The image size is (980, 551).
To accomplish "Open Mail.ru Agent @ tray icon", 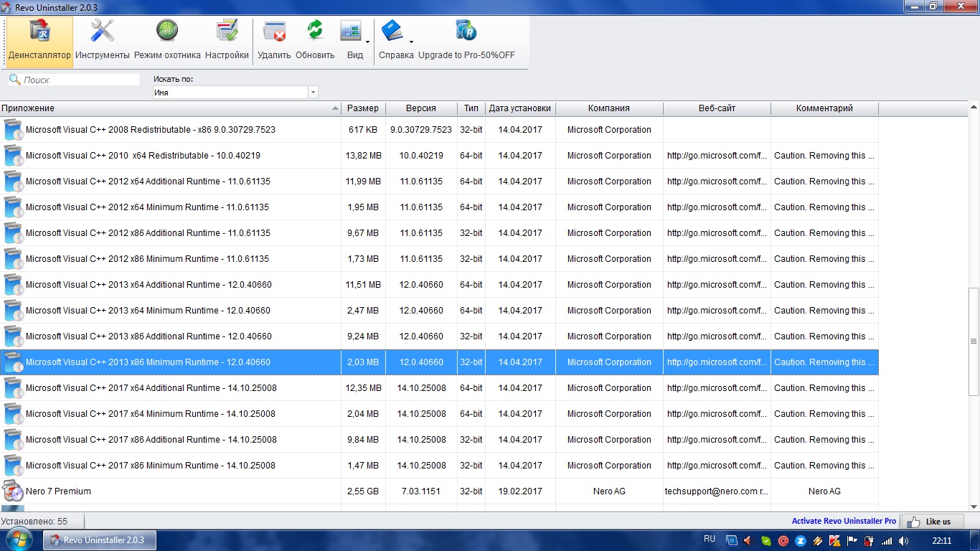I will (783, 541).
